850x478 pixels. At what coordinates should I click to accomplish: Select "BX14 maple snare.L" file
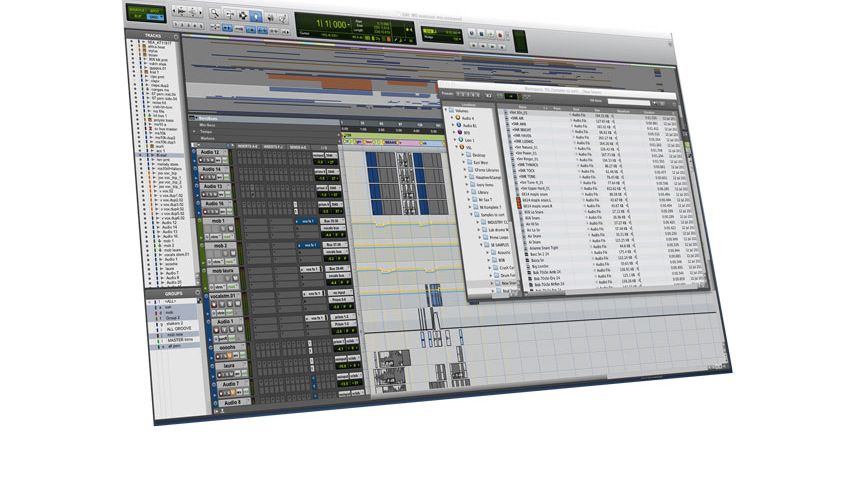pos(537,200)
